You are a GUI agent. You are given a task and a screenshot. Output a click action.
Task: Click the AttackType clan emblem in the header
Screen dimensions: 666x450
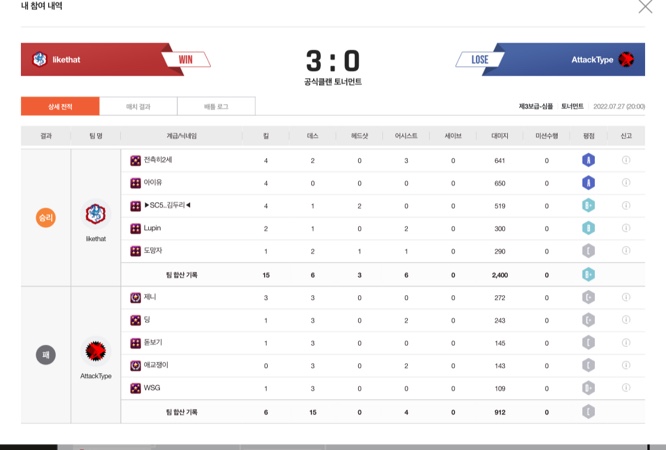tap(627, 59)
